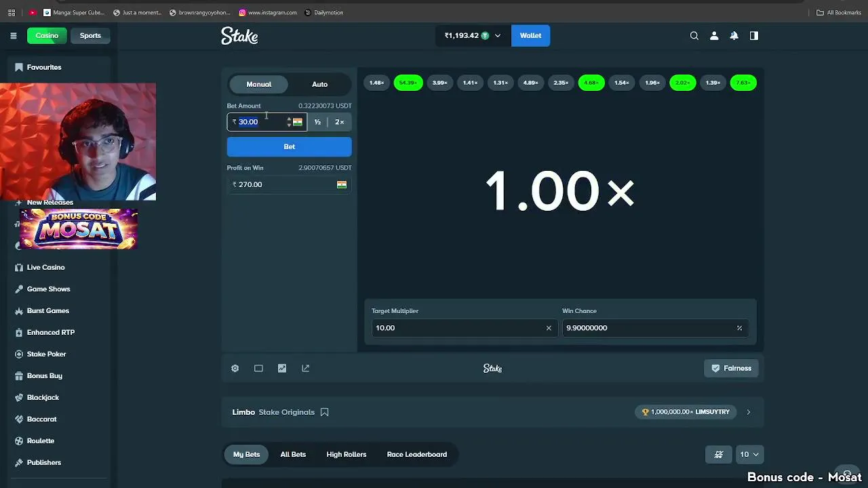Open the 7.63× past result chip
868x488 pixels.
(x=743, y=83)
